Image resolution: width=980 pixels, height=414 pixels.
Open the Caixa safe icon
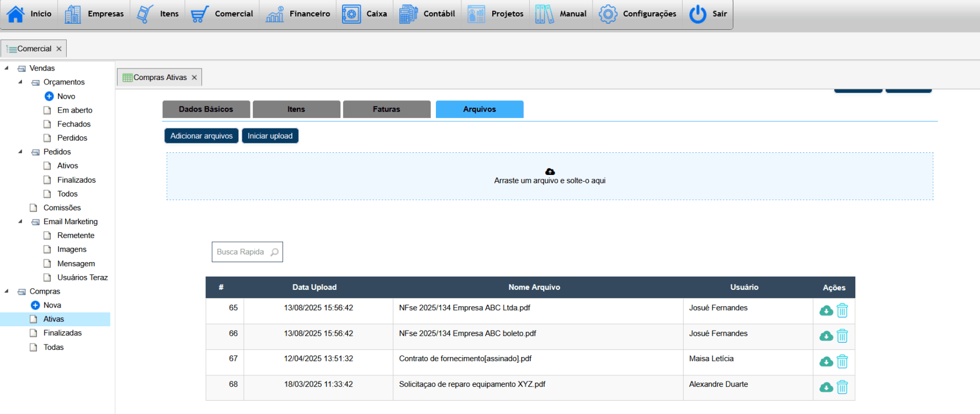coord(351,14)
